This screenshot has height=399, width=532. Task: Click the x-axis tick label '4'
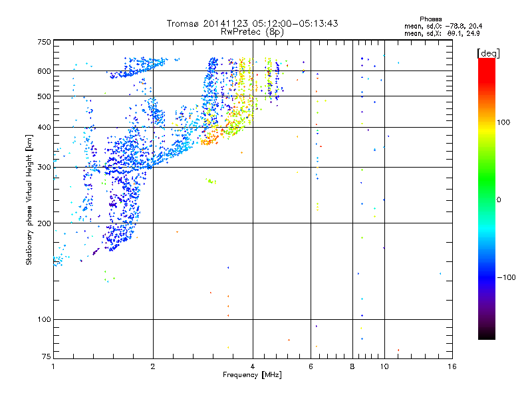point(253,366)
